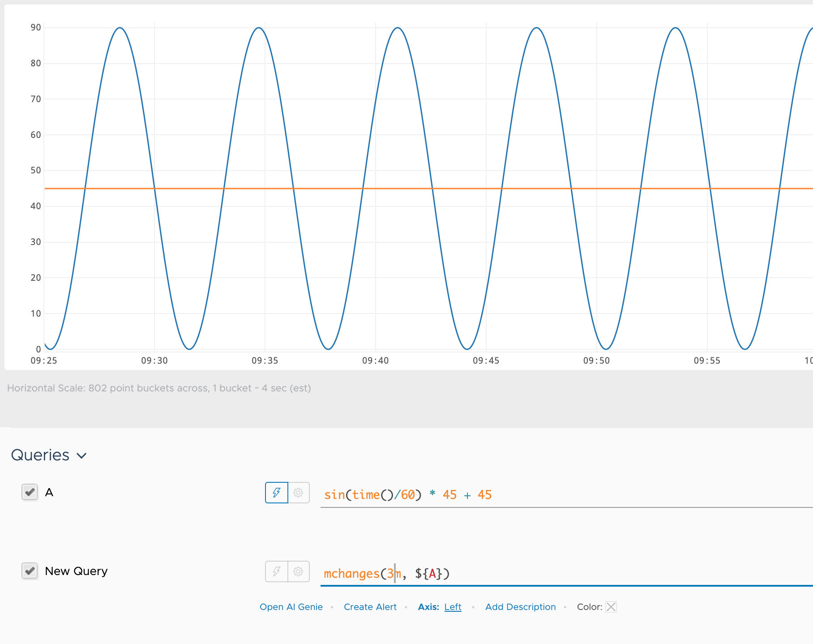Click into the mchanges query field
Viewport: 813px width, 644px height.
tap(567, 574)
